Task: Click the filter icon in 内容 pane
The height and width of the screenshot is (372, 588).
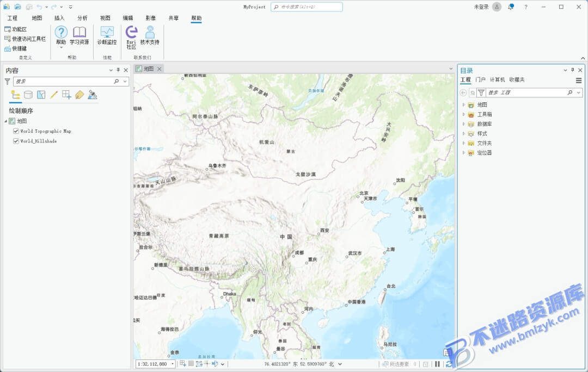Action: pos(7,81)
